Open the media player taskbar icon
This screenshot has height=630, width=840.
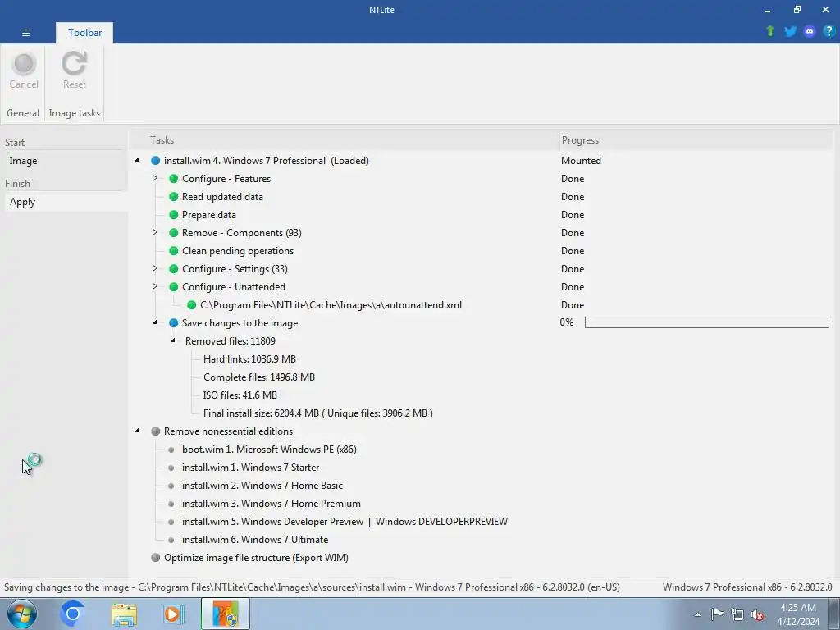174,614
